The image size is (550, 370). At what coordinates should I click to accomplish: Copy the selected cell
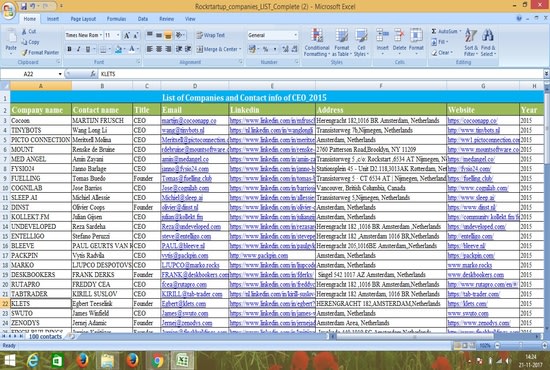(x=30, y=42)
